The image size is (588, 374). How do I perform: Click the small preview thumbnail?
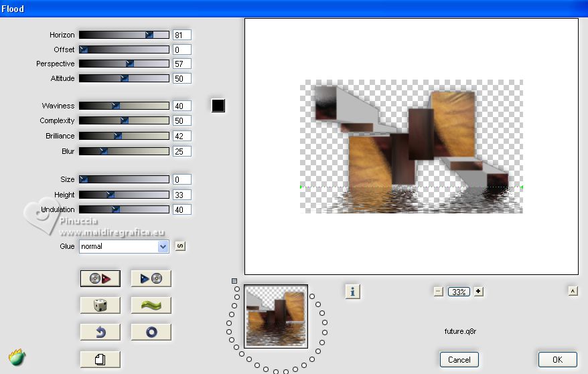tap(276, 316)
